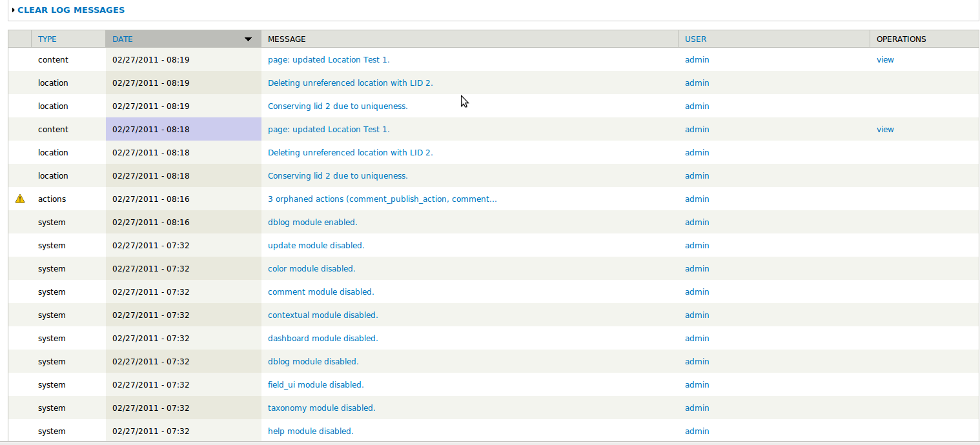Viewport: 980px width, 445px height.
Task: Click the warning icon on the actions row
Action: (x=20, y=199)
